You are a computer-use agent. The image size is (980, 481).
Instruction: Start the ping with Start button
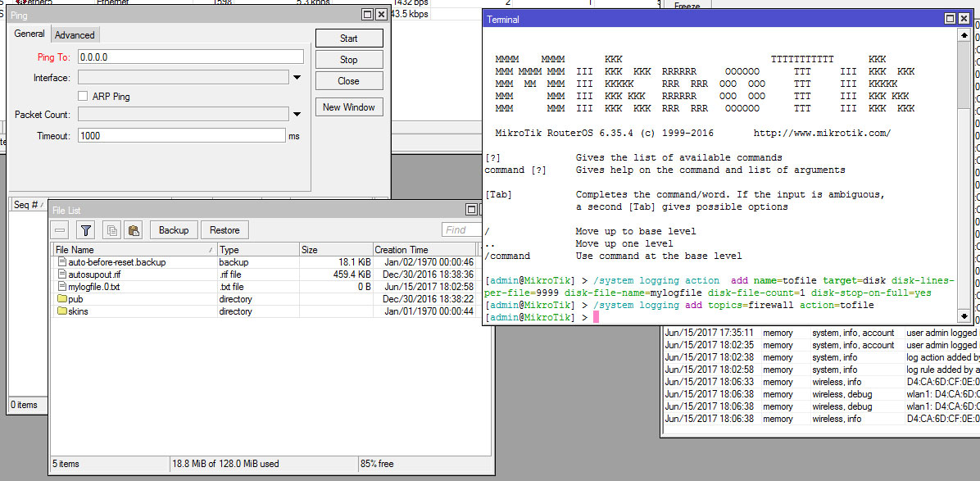point(348,39)
